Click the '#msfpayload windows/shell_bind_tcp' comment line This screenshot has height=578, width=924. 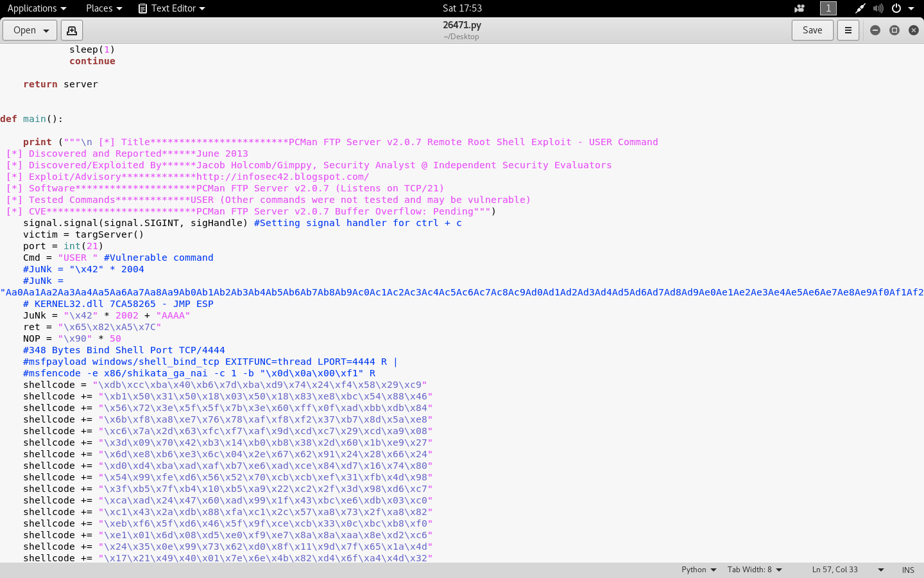210,362
